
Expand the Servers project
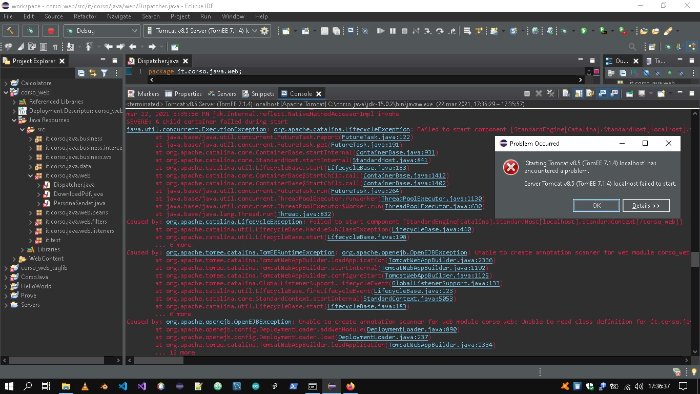click(x=6, y=305)
